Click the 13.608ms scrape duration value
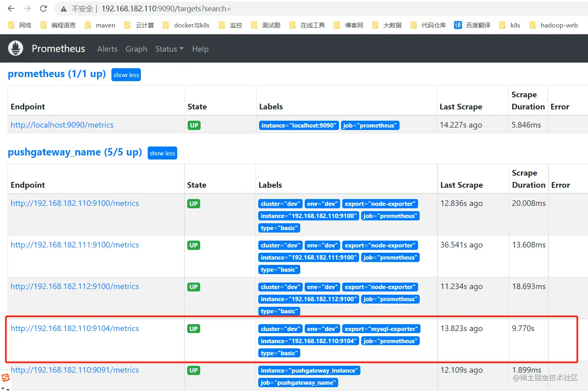 tap(529, 245)
